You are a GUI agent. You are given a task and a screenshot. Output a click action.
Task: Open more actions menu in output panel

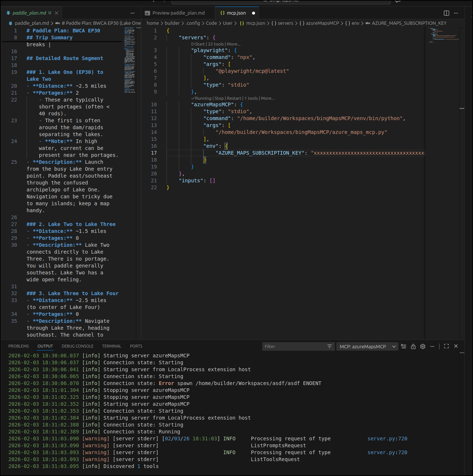tap(432, 346)
